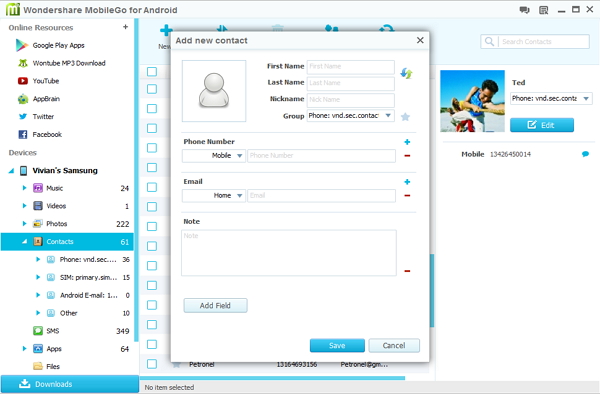
Task: Open Photos category
Action: [57, 224]
